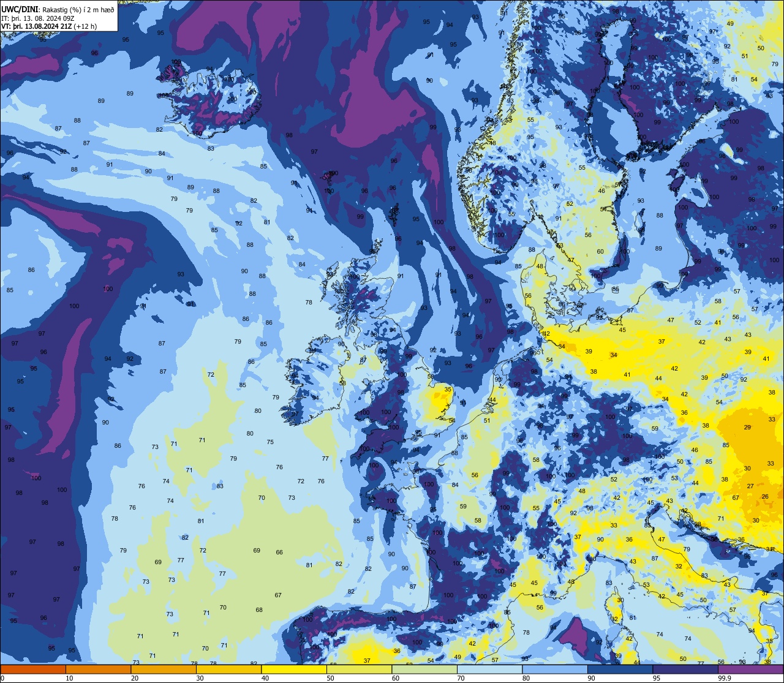Click the legend tick label 20
Image resolution: width=784 pixels, height=683 pixels.
click(x=135, y=678)
